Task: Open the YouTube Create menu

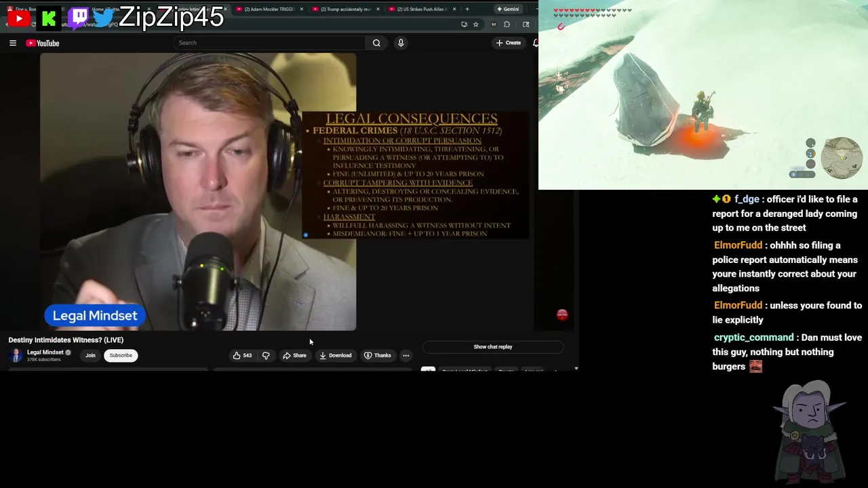Action: point(508,43)
